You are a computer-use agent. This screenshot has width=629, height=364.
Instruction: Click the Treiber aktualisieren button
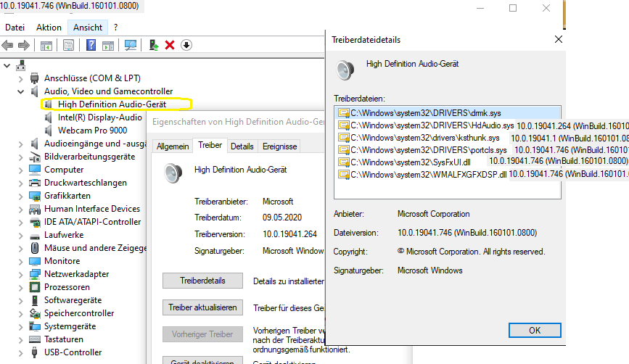point(202,307)
